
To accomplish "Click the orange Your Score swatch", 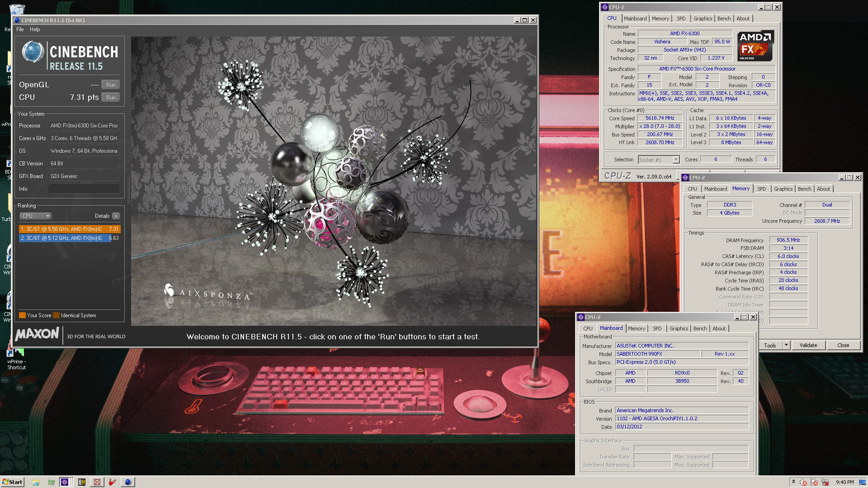I will 22,315.
